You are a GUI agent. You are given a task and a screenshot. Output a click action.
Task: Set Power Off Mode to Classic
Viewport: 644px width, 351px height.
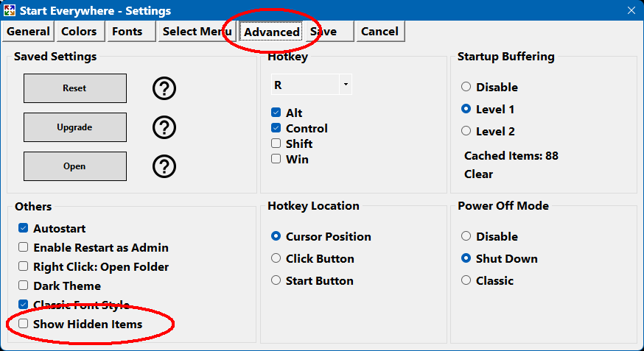coord(466,280)
